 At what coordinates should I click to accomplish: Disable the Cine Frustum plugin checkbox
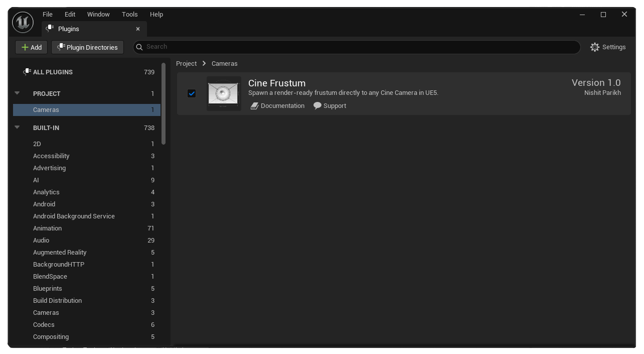(x=192, y=93)
